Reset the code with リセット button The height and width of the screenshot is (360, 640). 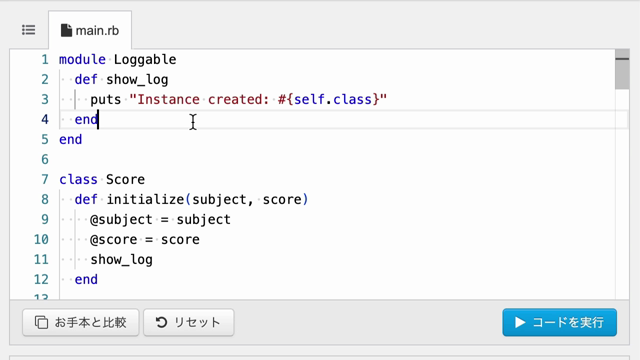tap(189, 322)
